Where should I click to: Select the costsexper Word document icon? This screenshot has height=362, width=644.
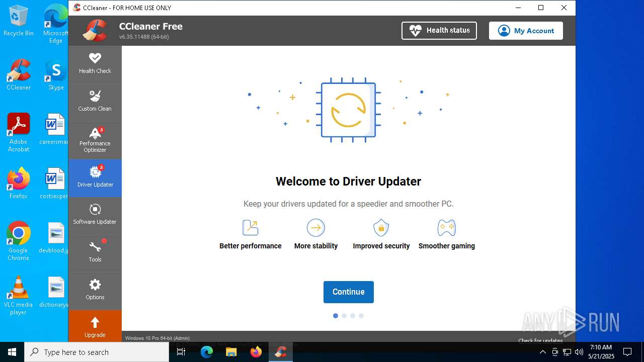[54, 184]
